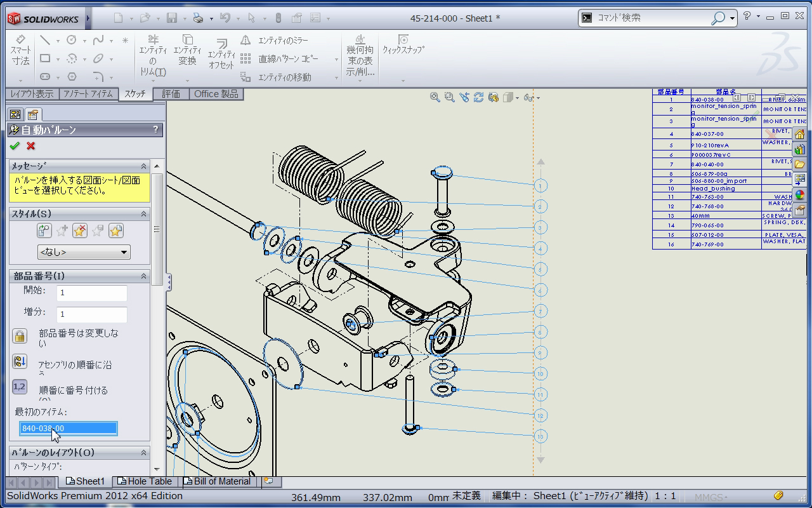Cancel Auto Balloon with red X

[x=30, y=146]
